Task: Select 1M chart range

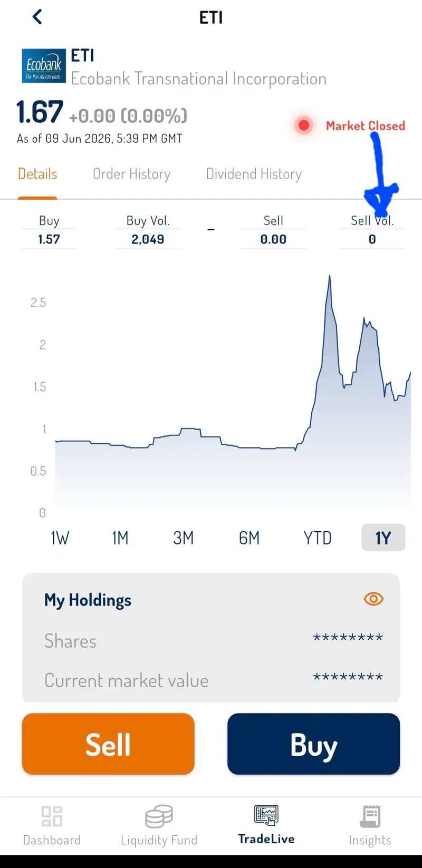Action: (x=120, y=538)
